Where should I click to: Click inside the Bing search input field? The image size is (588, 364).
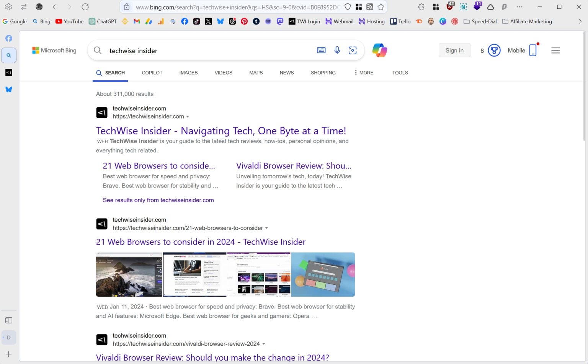(x=211, y=50)
